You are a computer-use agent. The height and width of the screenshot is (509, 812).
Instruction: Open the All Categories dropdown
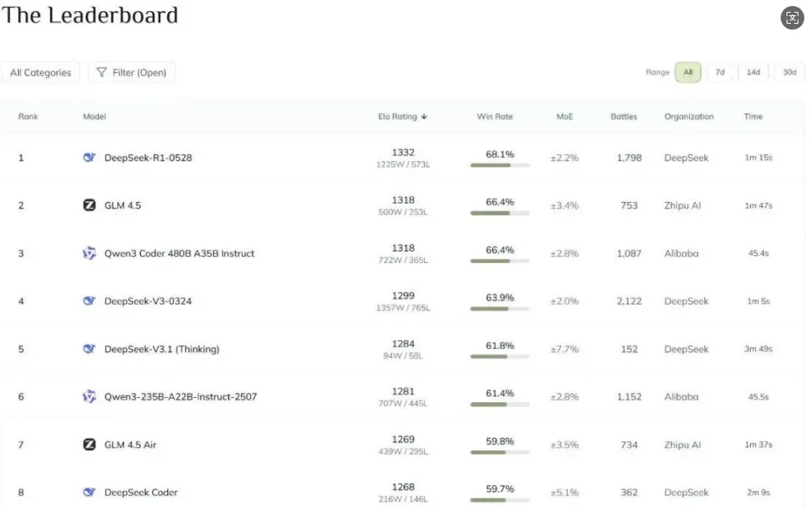(x=41, y=73)
